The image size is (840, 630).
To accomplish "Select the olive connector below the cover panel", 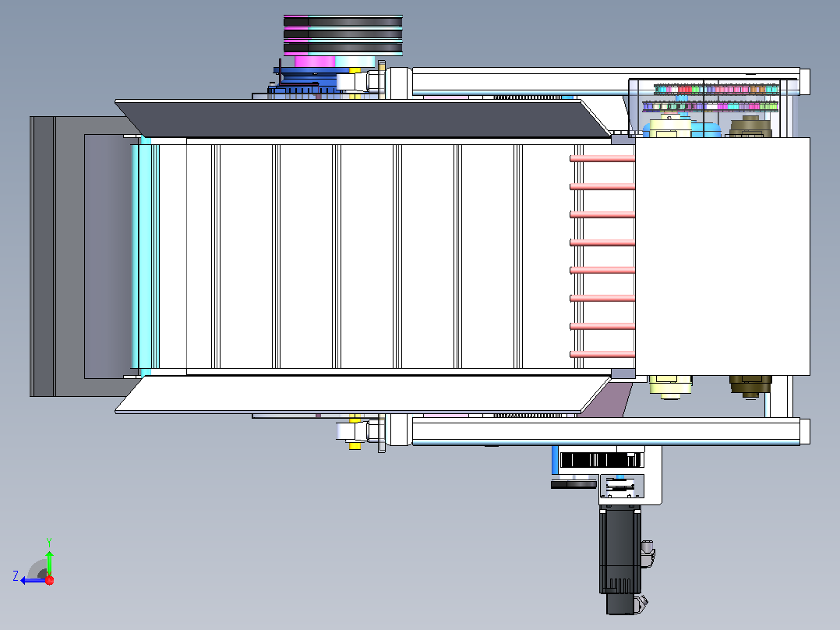I will (750, 385).
